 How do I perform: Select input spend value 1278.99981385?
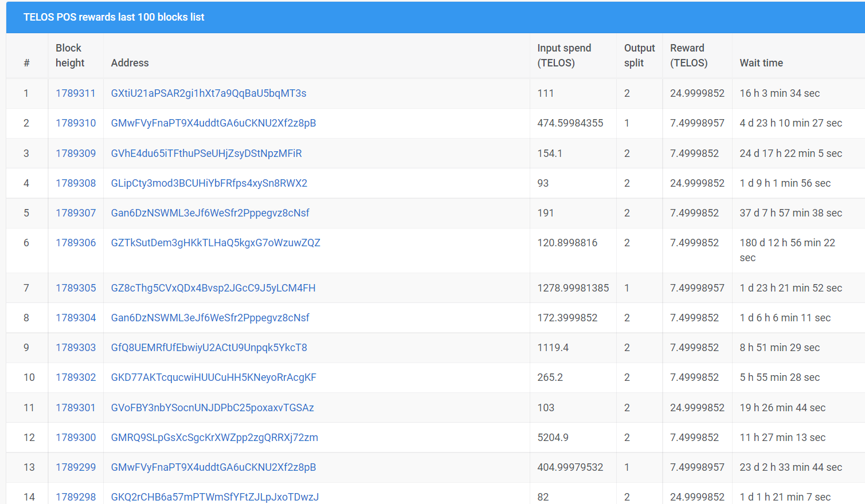pos(573,288)
